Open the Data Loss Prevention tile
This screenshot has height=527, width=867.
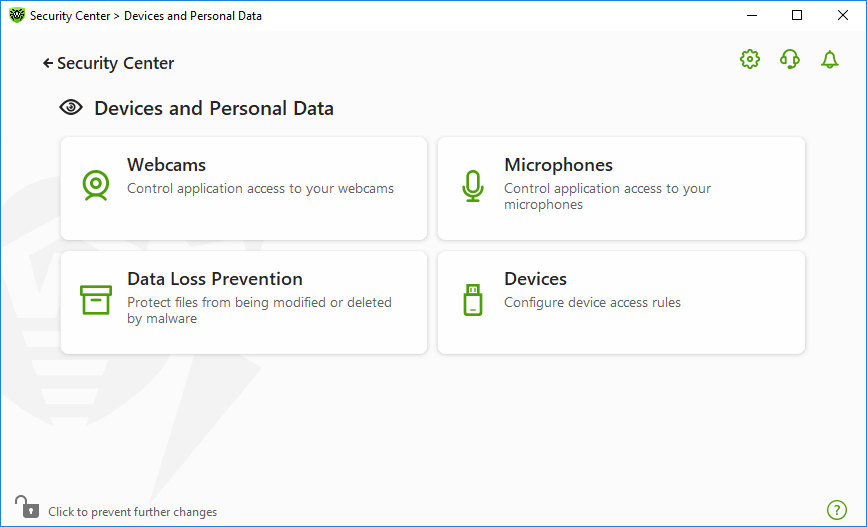coord(244,302)
